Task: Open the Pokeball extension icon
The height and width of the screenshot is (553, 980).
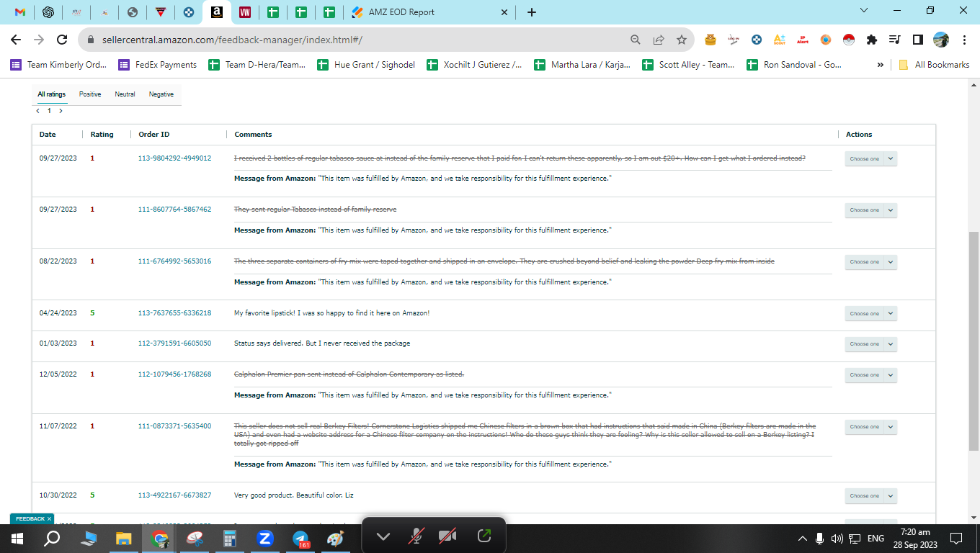Action: (x=848, y=40)
